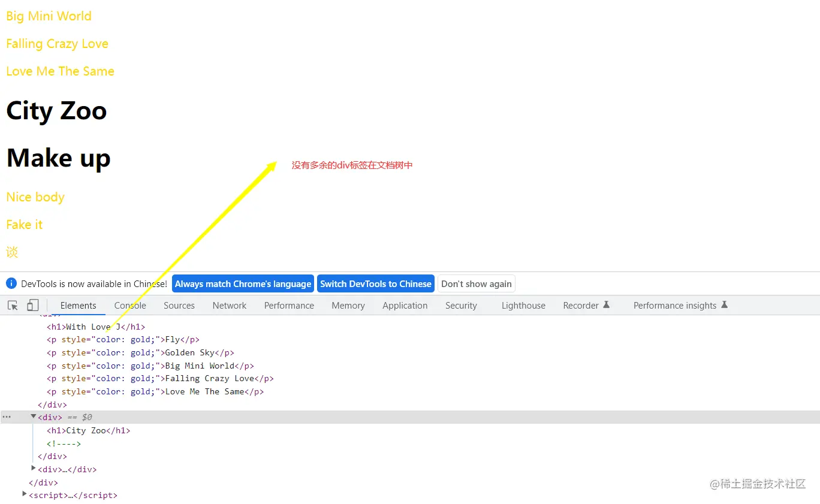This screenshot has height=504, width=820.
Task: Click the Love Me The Same page text
Action: coord(60,71)
